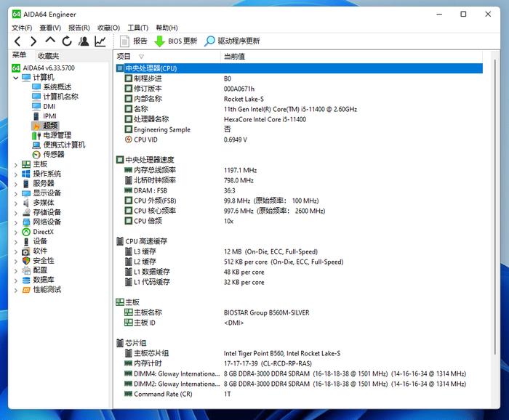Select the Engineering Sample row
Image resolution: width=509 pixels, height=420 pixels.
click(299, 129)
